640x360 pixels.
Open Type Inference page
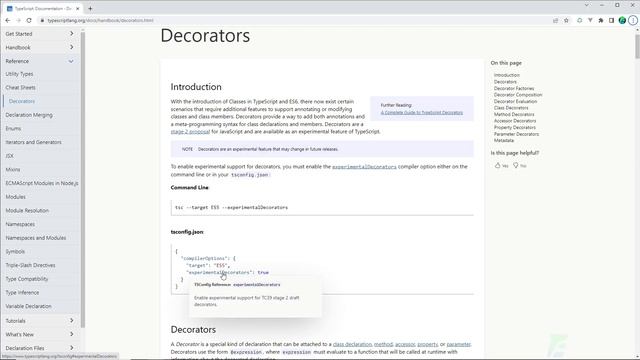[x=22, y=293]
